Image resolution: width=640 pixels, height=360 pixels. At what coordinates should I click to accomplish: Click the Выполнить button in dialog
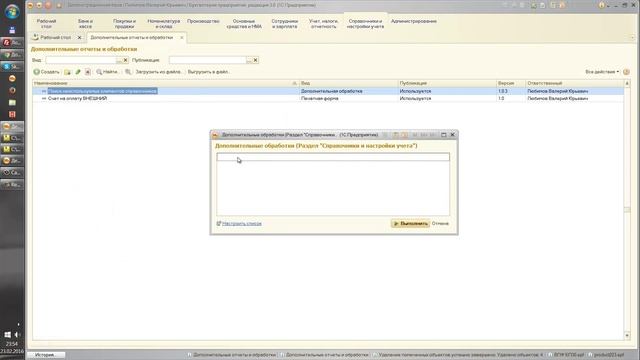[x=410, y=224]
